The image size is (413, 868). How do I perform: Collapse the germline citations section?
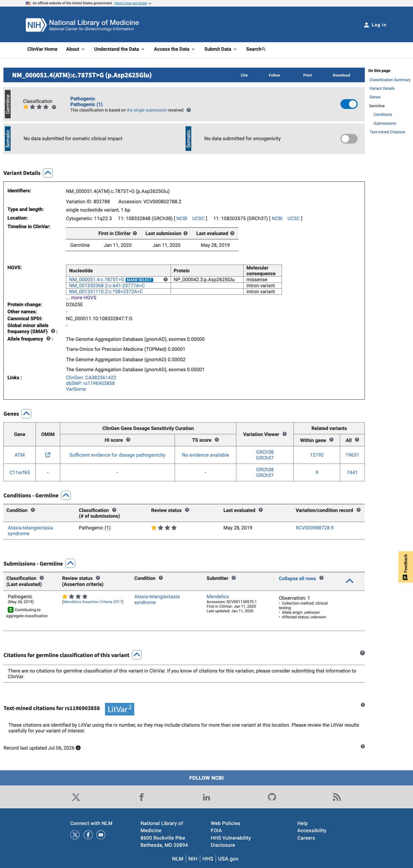click(137, 655)
